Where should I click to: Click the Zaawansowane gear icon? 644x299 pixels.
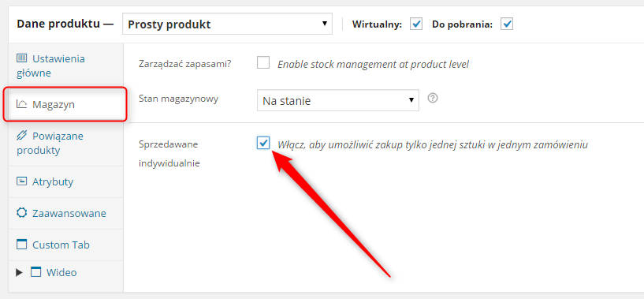pyautogui.click(x=21, y=213)
